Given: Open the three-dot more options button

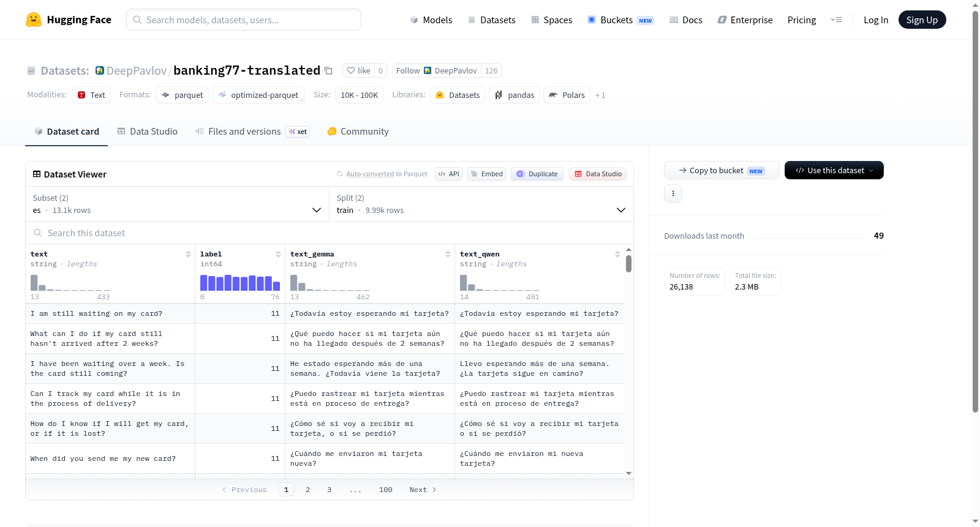Looking at the screenshot, I should point(673,193).
